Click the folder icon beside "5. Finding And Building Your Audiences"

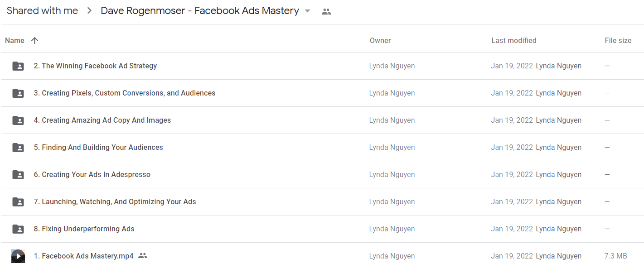point(18,148)
